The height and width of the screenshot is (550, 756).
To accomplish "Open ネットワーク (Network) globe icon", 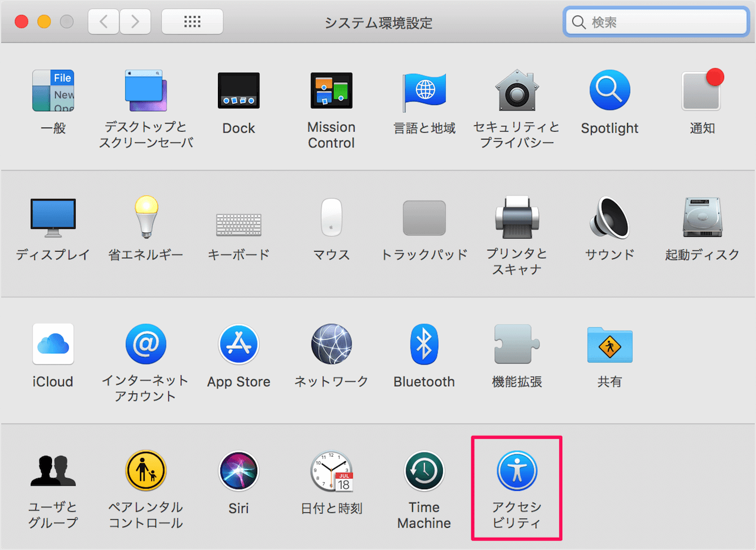I will coord(331,344).
